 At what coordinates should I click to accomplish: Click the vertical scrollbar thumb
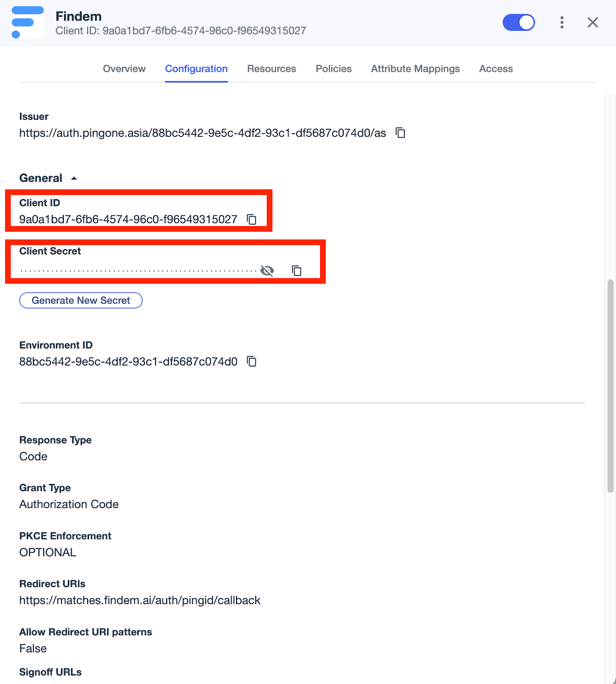[611, 386]
